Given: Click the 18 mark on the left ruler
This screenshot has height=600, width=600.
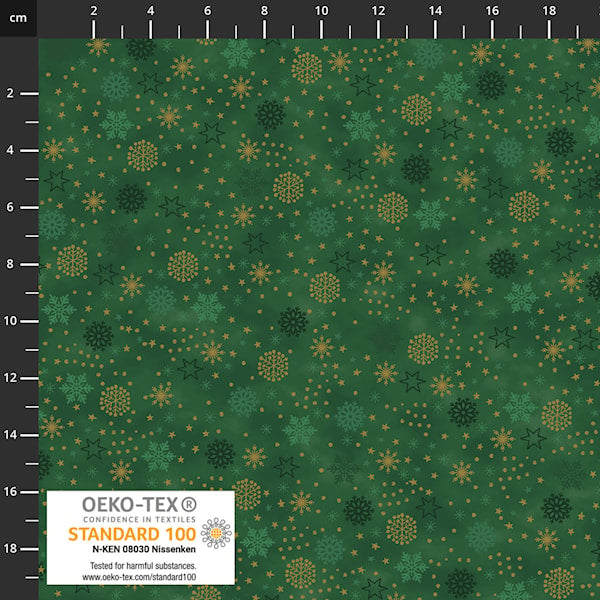Looking at the screenshot, I should [x=10, y=548].
